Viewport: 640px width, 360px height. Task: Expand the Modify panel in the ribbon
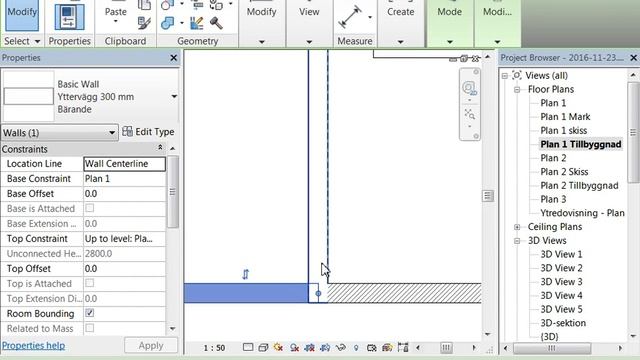(x=262, y=42)
